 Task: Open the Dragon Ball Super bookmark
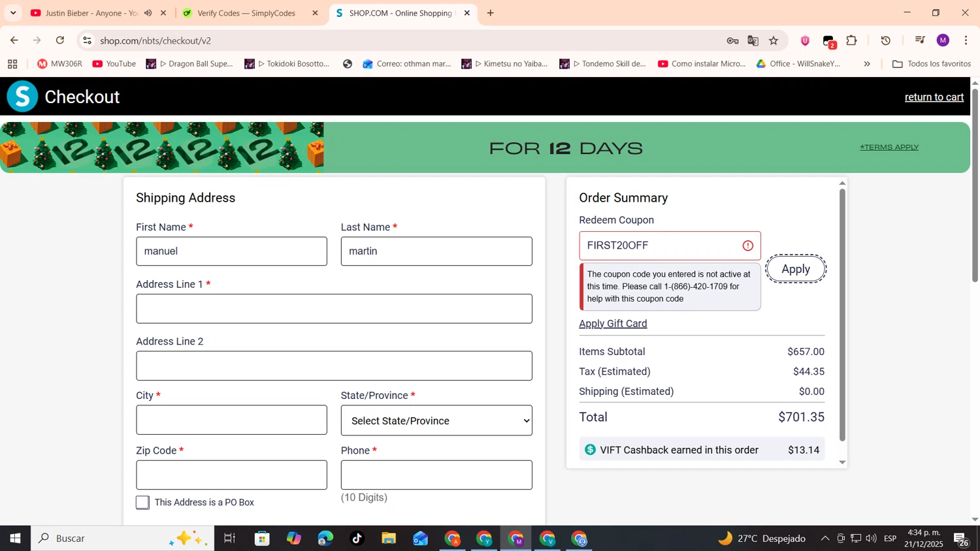click(189, 64)
